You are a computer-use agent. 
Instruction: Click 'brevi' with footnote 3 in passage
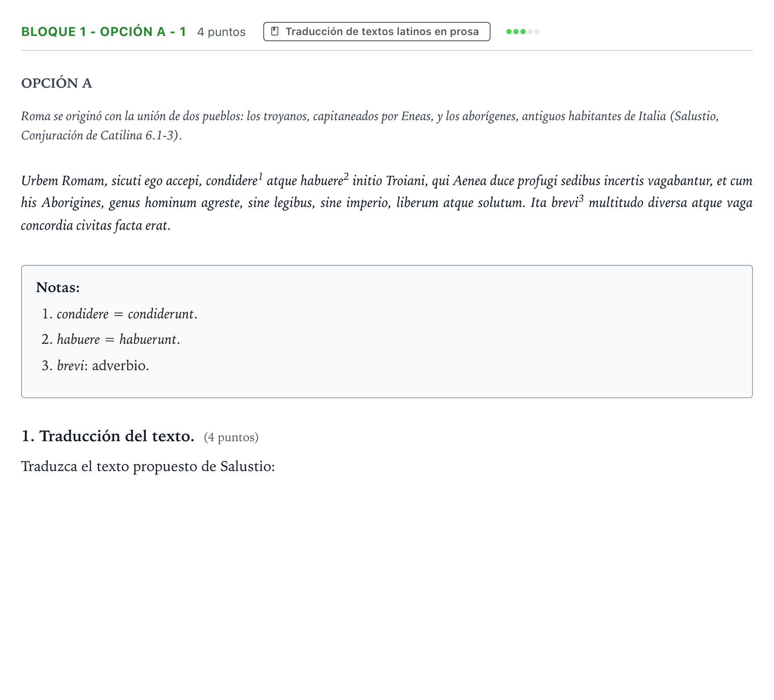click(567, 203)
